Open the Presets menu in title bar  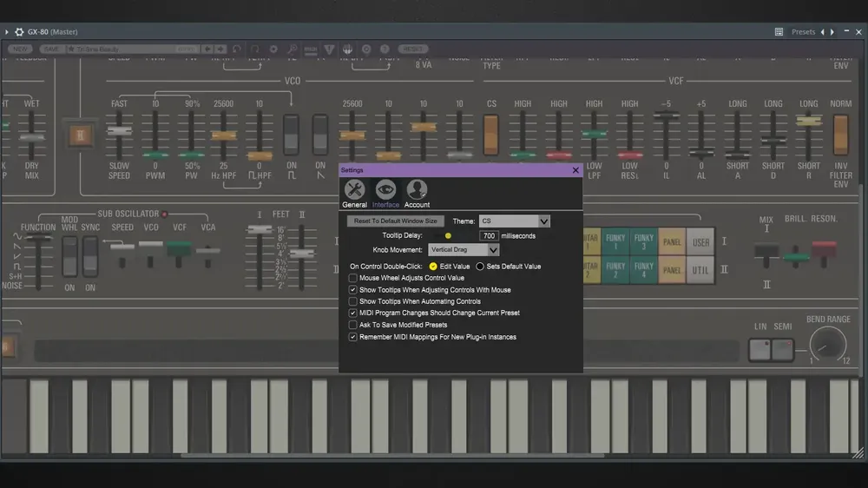pyautogui.click(x=803, y=32)
